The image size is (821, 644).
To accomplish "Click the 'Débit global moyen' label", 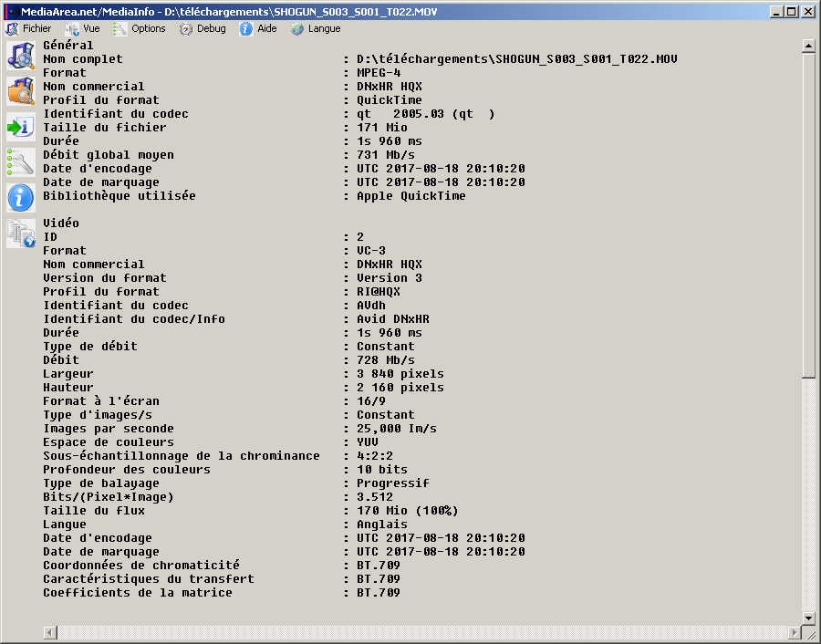I will (x=108, y=155).
